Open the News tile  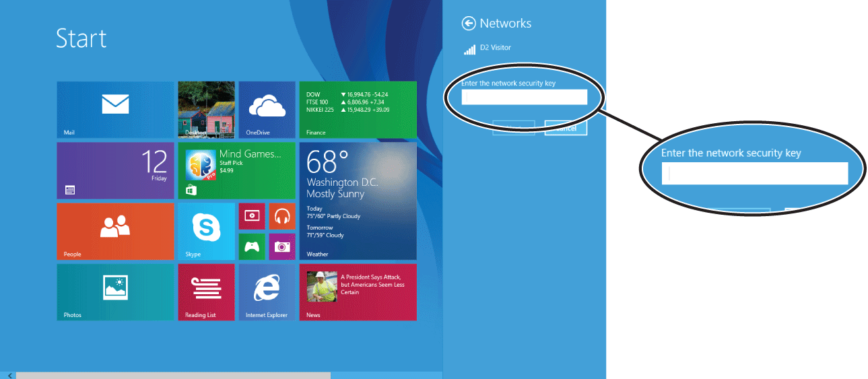358,291
